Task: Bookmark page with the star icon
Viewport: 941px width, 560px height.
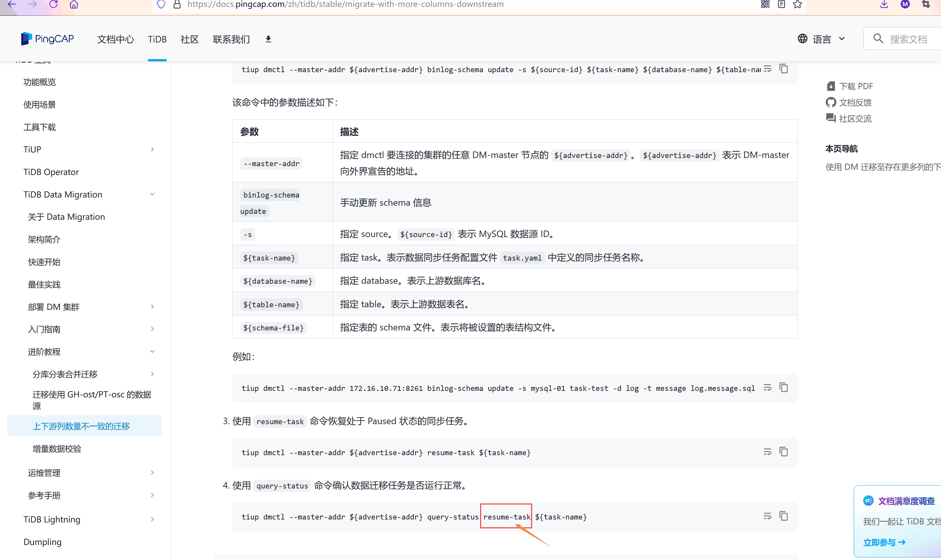Action: 798,5
